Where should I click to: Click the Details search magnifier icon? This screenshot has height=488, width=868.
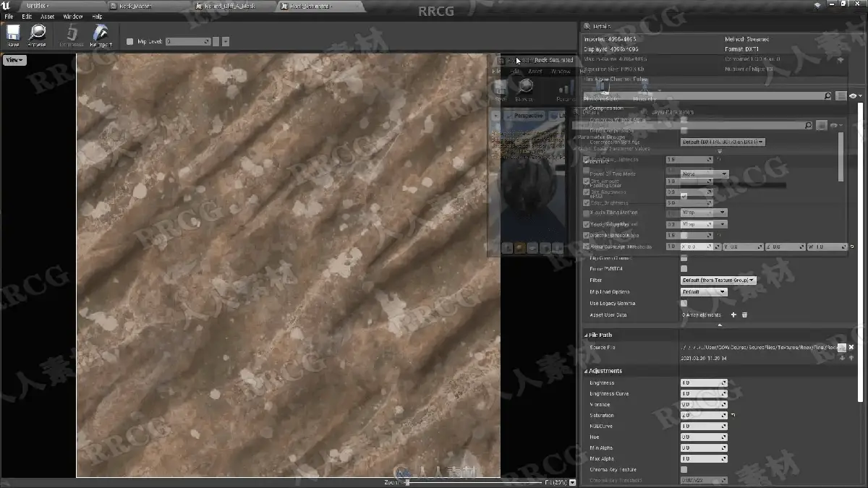coord(827,95)
